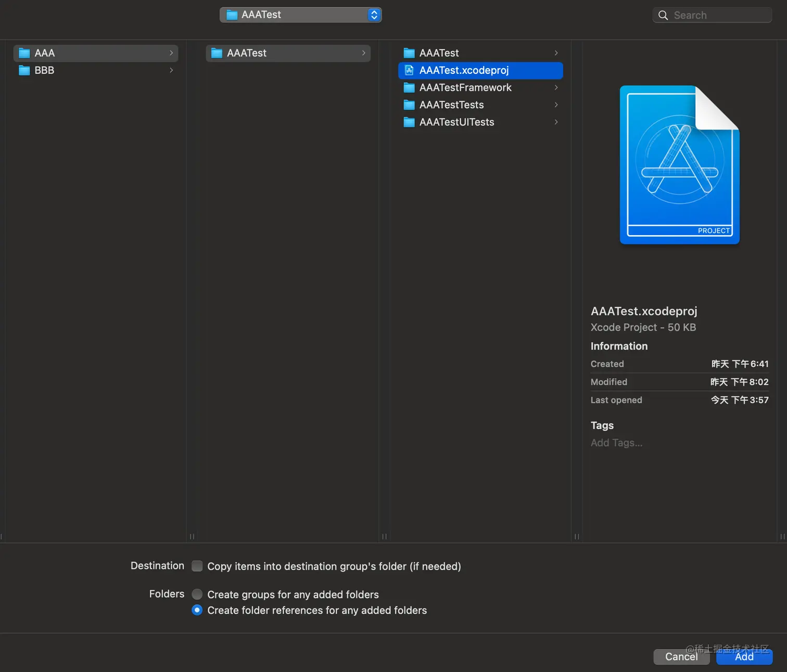Expand the BBB folder chevron

[171, 70]
